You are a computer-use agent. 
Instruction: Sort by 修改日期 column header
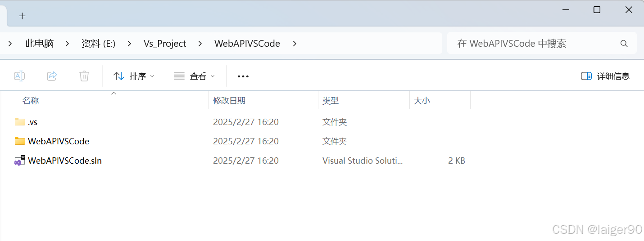tap(229, 101)
